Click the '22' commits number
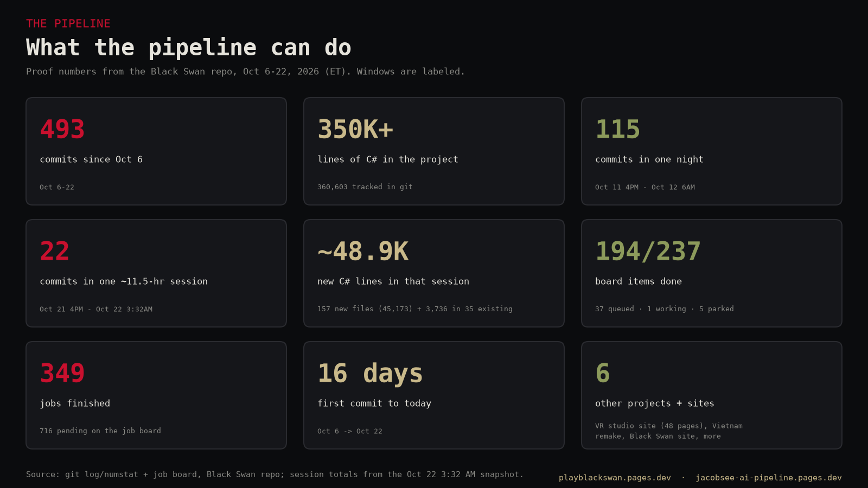The width and height of the screenshot is (868, 488). pyautogui.click(x=55, y=251)
